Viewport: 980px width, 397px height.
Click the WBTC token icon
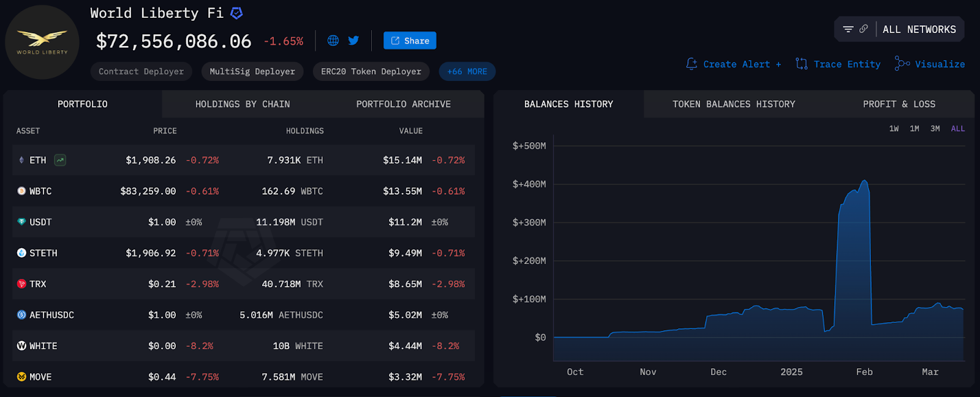point(21,191)
